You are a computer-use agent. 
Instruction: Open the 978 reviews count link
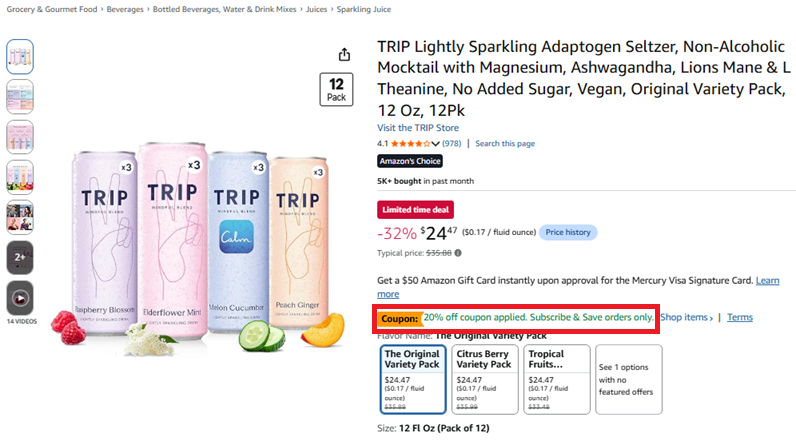[x=452, y=144]
